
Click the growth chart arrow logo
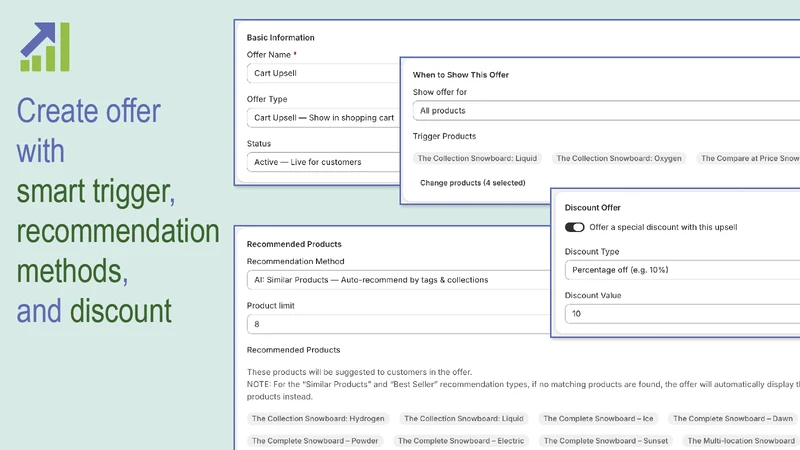[x=45, y=47]
